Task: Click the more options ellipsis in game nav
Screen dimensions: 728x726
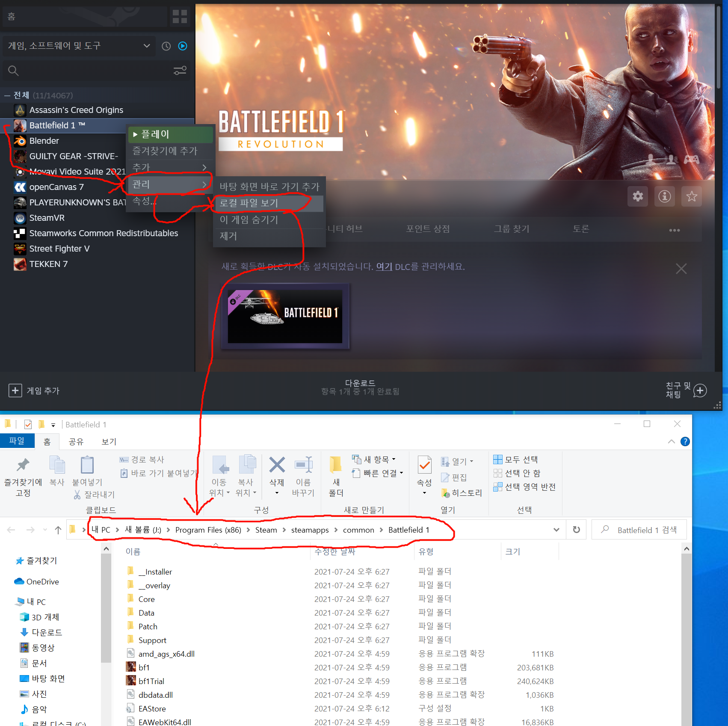Action: tap(675, 230)
